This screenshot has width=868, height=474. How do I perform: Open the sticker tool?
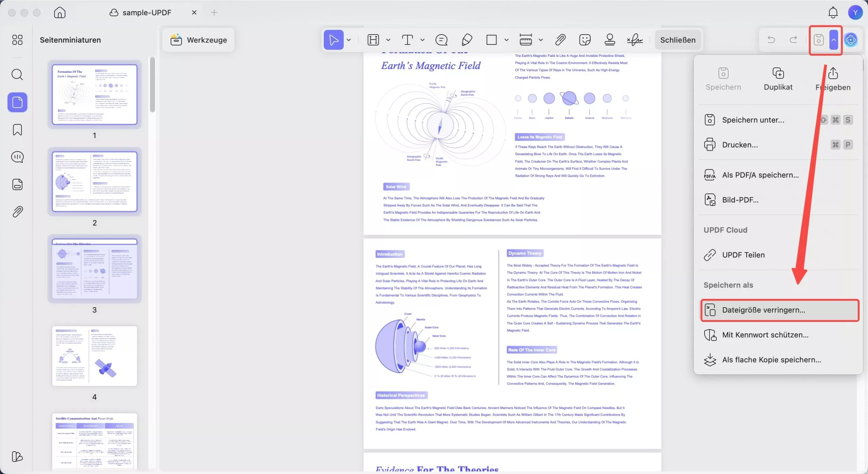[585, 40]
